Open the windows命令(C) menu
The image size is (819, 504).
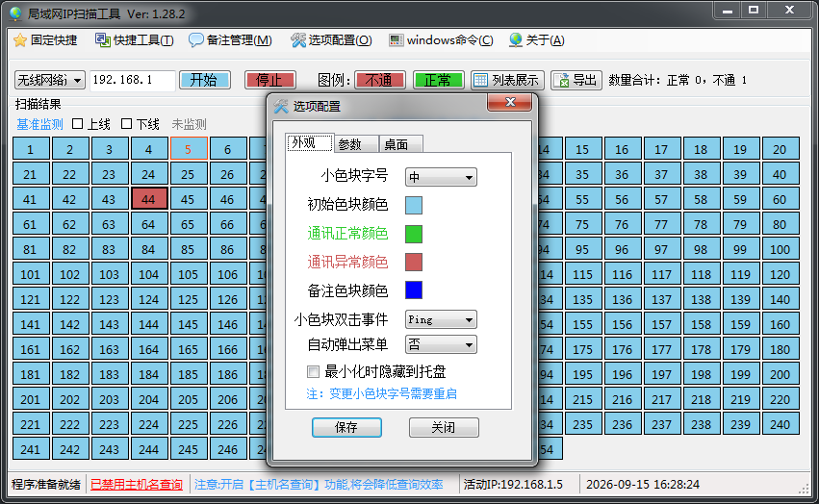pos(441,40)
